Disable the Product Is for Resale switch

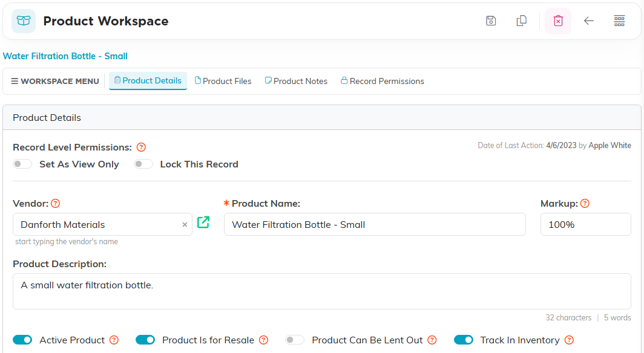pyautogui.click(x=145, y=340)
